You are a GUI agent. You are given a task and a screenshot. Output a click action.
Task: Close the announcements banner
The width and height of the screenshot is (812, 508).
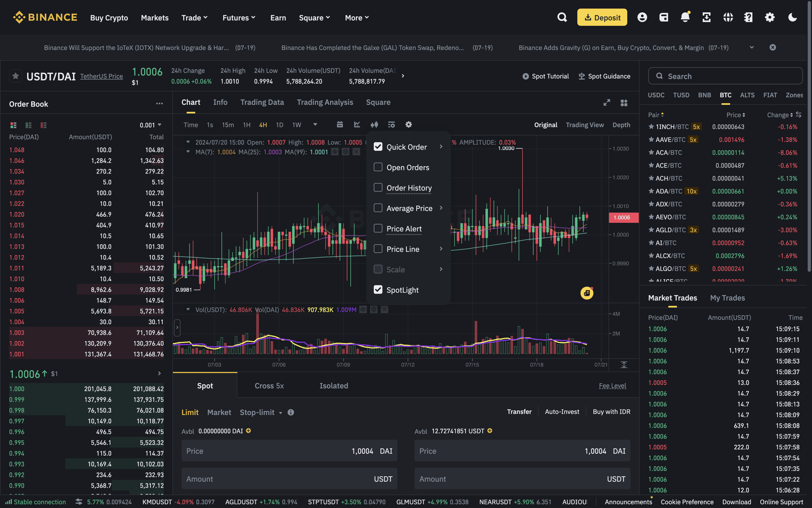pos(773,47)
